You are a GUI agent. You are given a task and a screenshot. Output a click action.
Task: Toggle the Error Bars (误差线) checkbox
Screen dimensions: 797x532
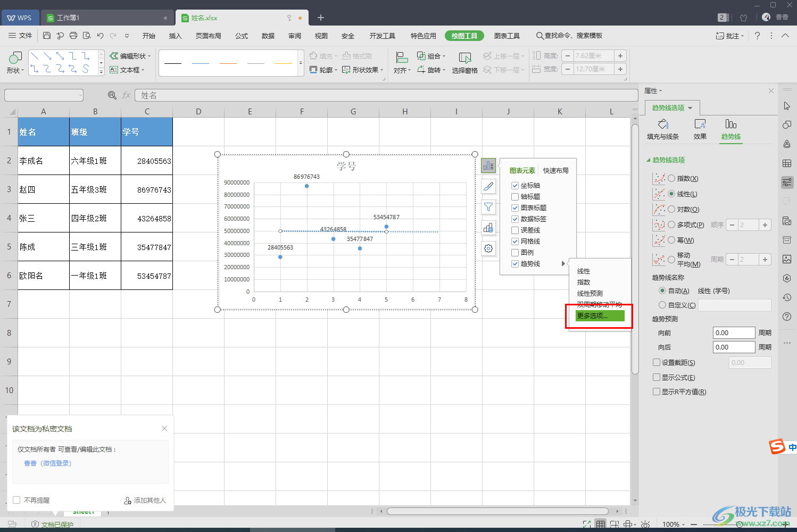pyautogui.click(x=515, y=230)
